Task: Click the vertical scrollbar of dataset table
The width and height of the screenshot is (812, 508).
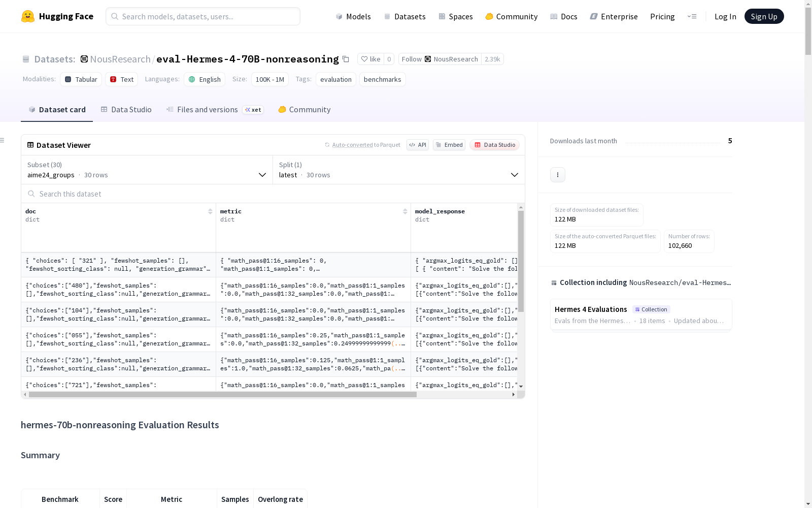Action: 521,261
